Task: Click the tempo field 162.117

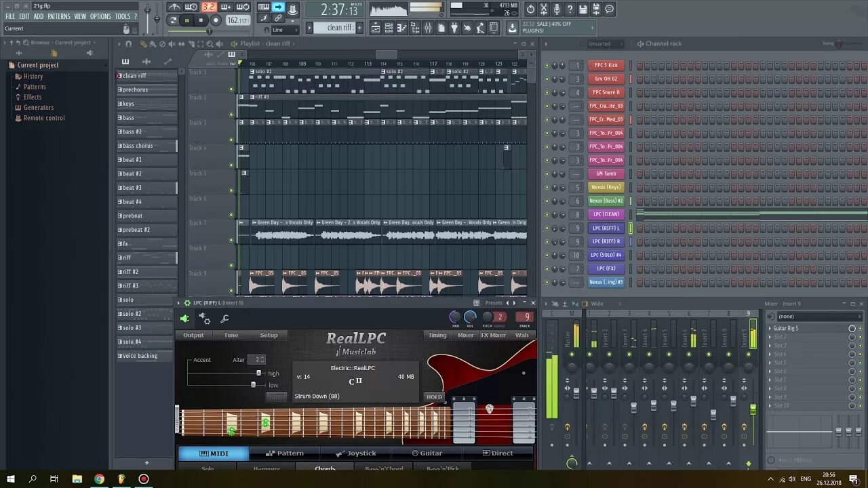Action: pos(237,20)
